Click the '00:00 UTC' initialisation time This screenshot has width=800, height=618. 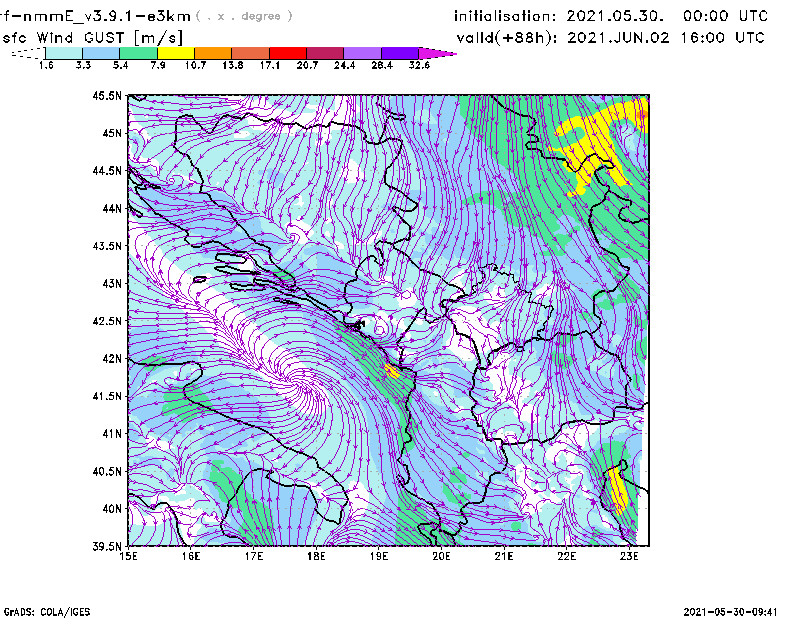tap(726, 16)
